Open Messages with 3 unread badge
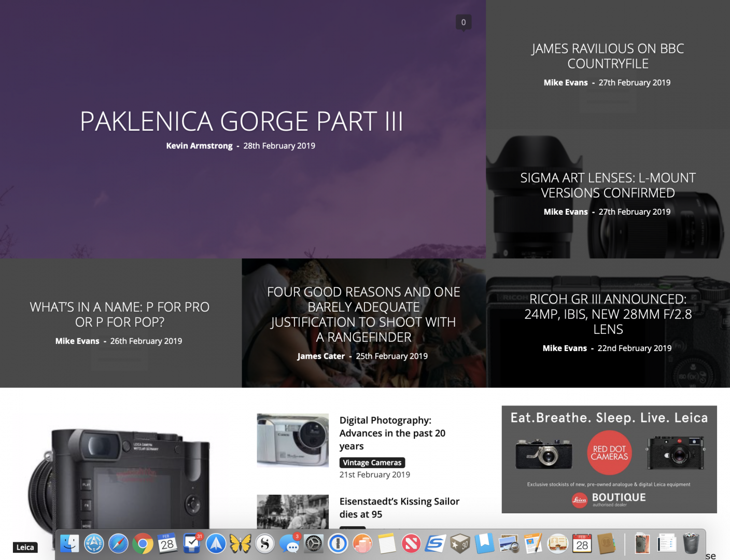This screenshot has height=560, width=730. 289,543
